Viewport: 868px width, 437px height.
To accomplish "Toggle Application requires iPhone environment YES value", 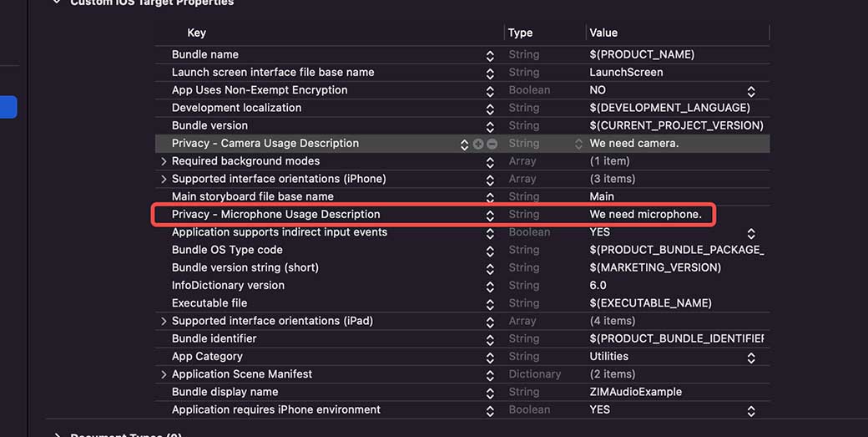I will point(750,410).
